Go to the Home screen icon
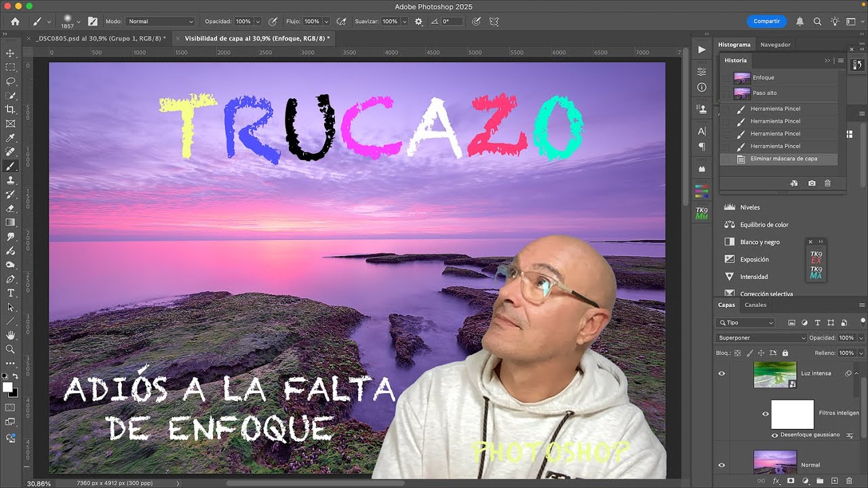The width and height of the screenshot is (868, 488). pos(15,21)
